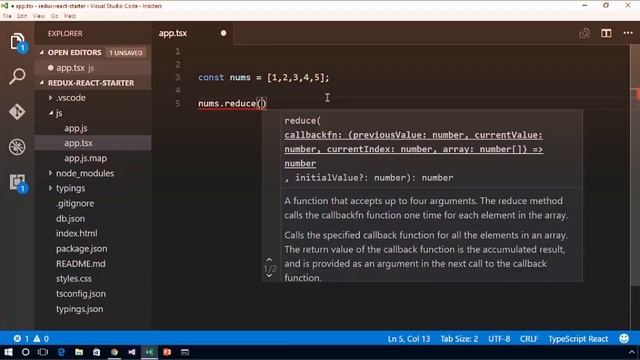This screenshot has width=640, height=360.
Task: Open the Windows Start menu
Action: click(8, 352)
